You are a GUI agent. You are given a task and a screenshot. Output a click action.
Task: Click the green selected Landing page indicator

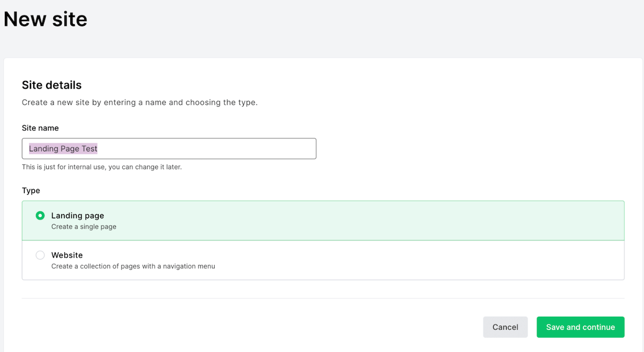pyautogui.click(x=40, y=215)
